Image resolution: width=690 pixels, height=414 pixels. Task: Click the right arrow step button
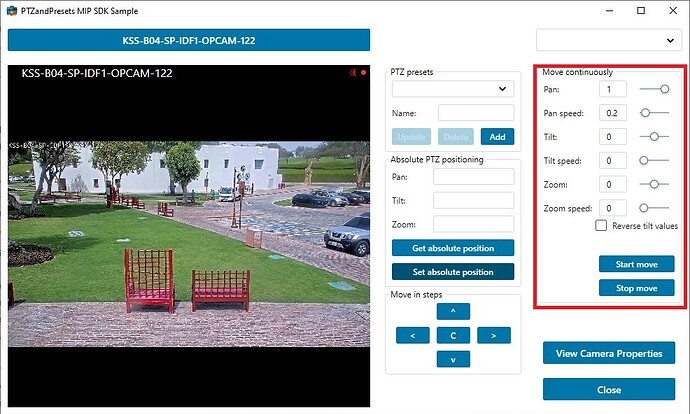[x=493, y=335]
